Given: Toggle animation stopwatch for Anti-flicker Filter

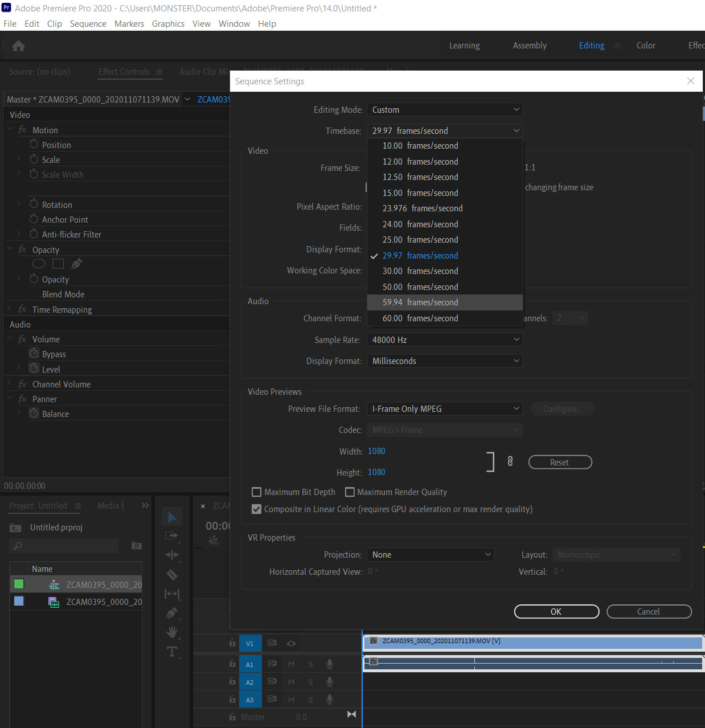Looking at the screenshot, I should 34,234.
